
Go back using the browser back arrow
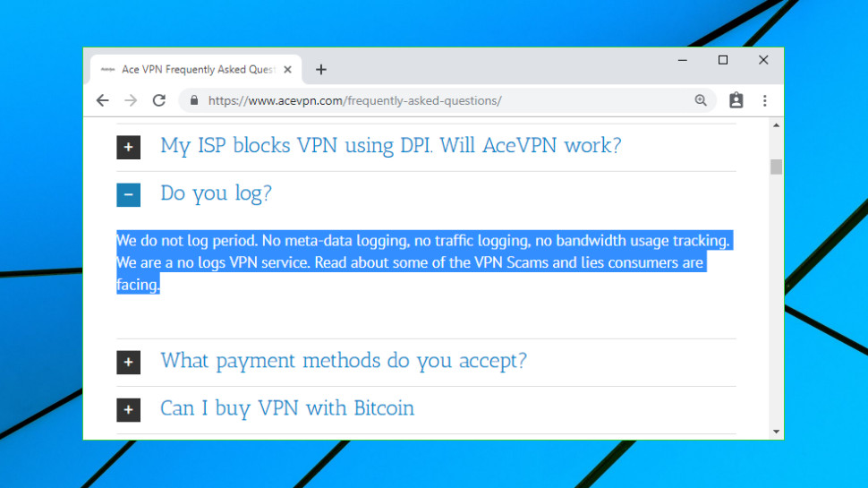pyautogui.click(x=102, y=100)
